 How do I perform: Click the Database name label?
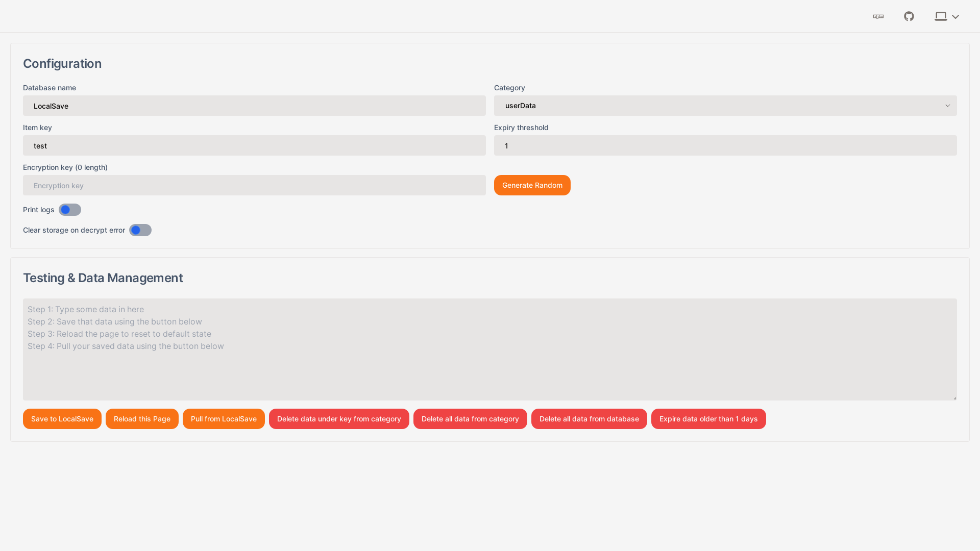[50, 88]
